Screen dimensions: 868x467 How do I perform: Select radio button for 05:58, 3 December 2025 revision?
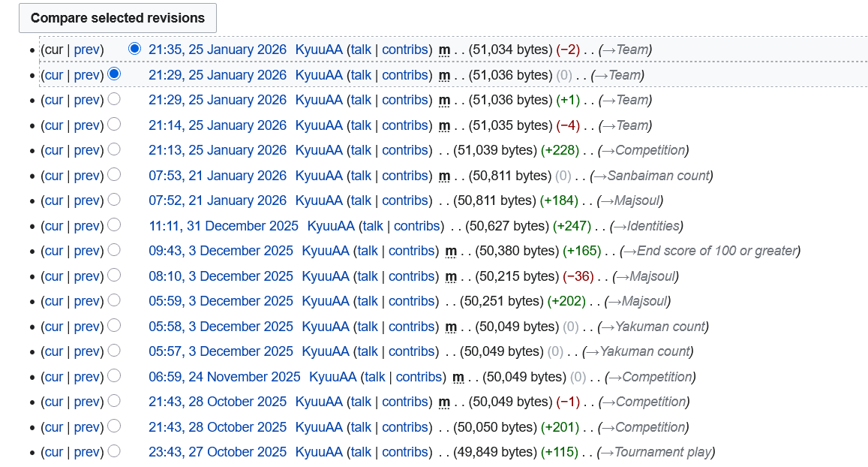(x=114, y=325)
